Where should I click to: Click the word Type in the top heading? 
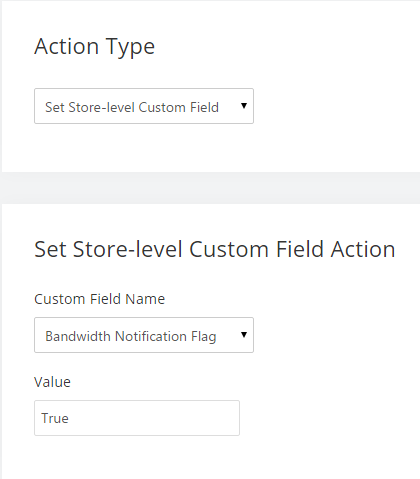tap(130, 48)
